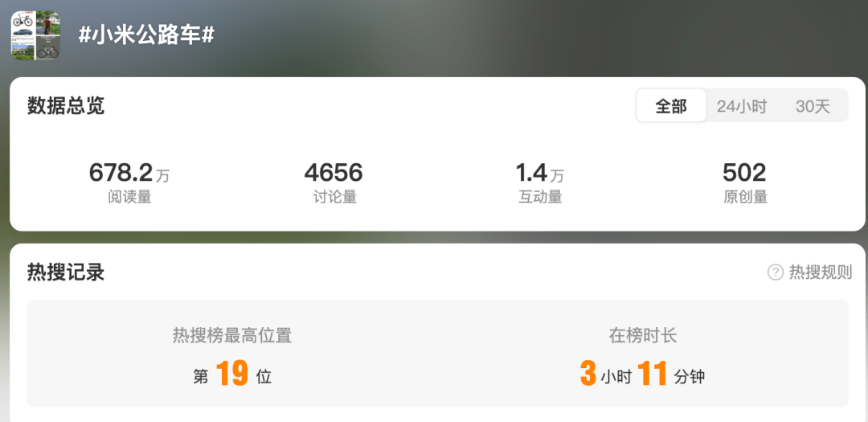The image size is (868, 422).
Task: Click the 热搜榜最高位置 label
Action: point(232,336)
